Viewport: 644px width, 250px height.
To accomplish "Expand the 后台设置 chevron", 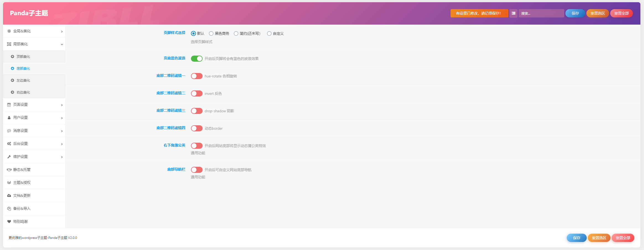I will click(62, 144).
